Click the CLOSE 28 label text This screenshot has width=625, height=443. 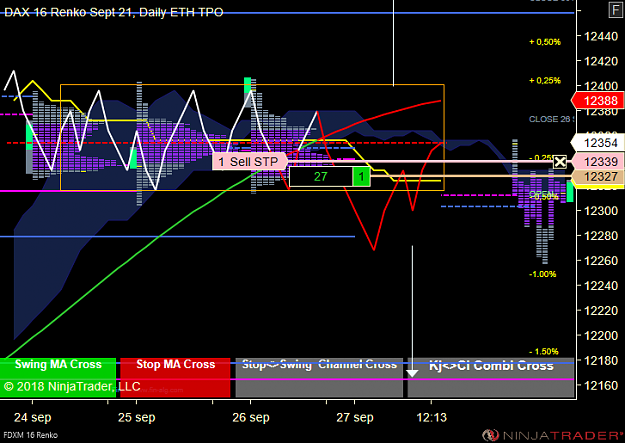[x=551, y=119]
